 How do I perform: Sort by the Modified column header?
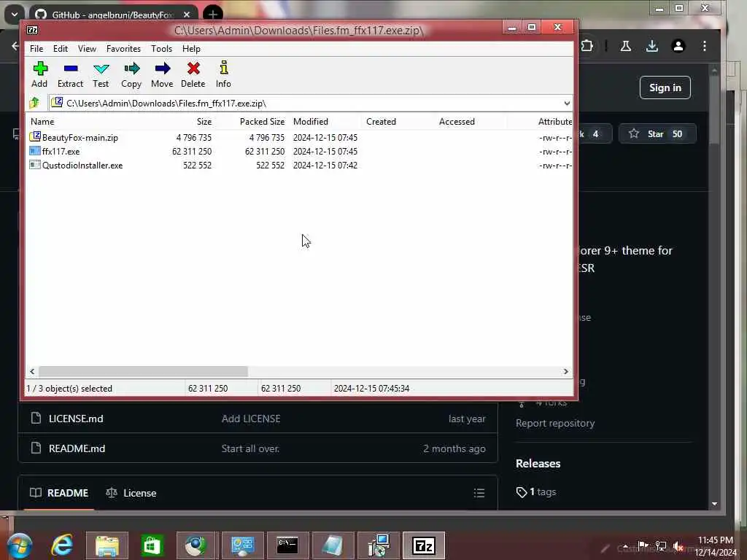pyautogui.click(x=311, y=122)
